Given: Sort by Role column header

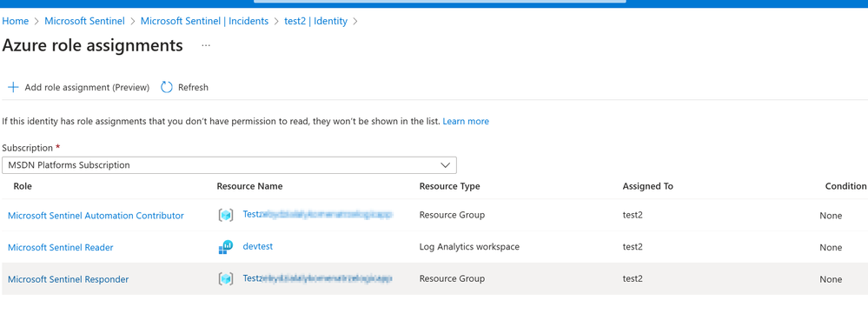Looking at the screenshot, I should click(x=23, y=187).
